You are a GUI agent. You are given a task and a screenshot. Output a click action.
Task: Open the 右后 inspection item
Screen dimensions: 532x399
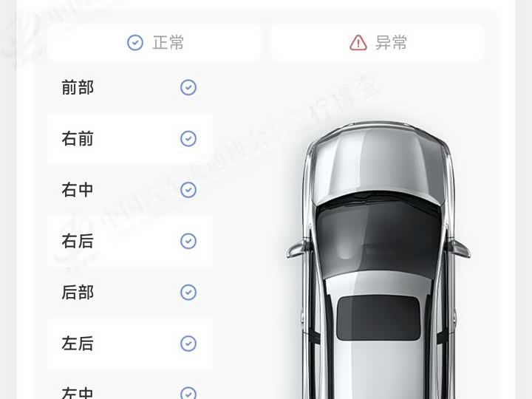(130, 241)
